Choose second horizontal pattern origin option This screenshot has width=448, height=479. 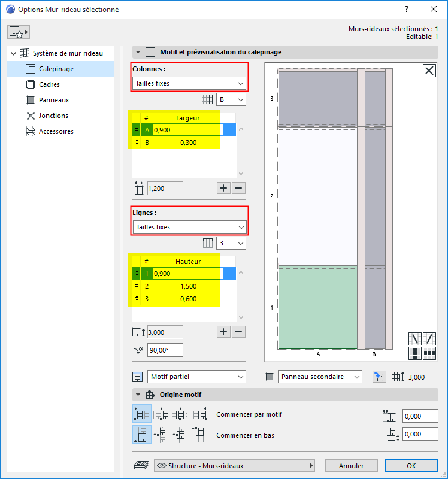pyautogui.click(x=161, y=414)
